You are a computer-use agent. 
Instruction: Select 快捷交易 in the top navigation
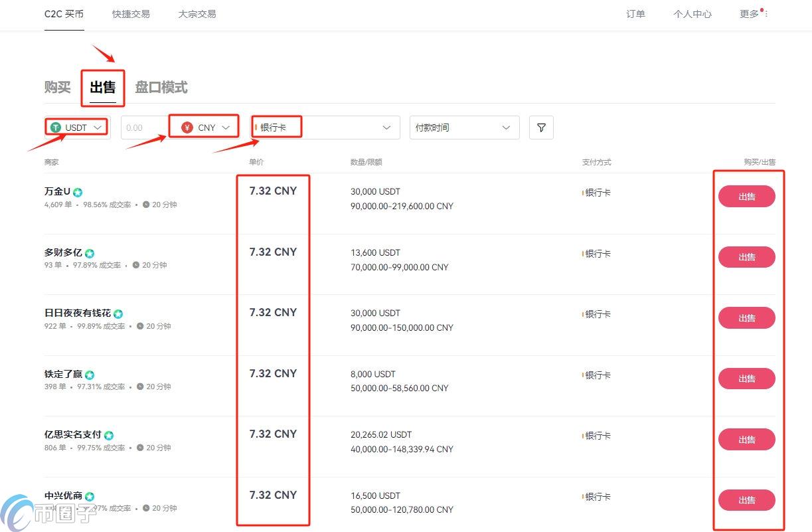point(130,13)
